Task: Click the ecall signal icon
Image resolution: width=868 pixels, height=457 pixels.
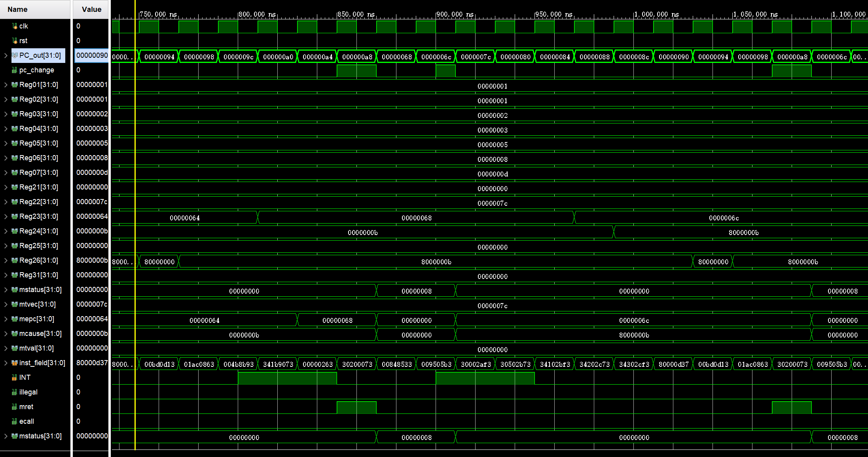Action: [15, 421]
